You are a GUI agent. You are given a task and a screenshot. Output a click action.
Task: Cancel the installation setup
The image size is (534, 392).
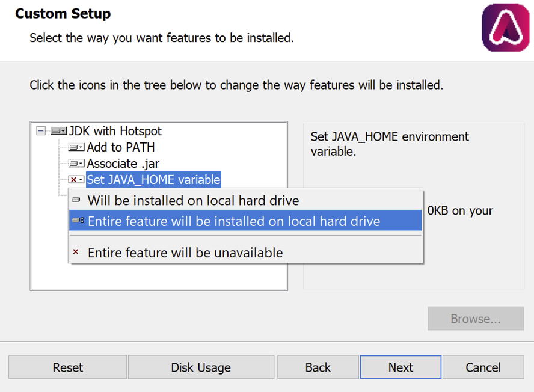(x=483, y=367)
